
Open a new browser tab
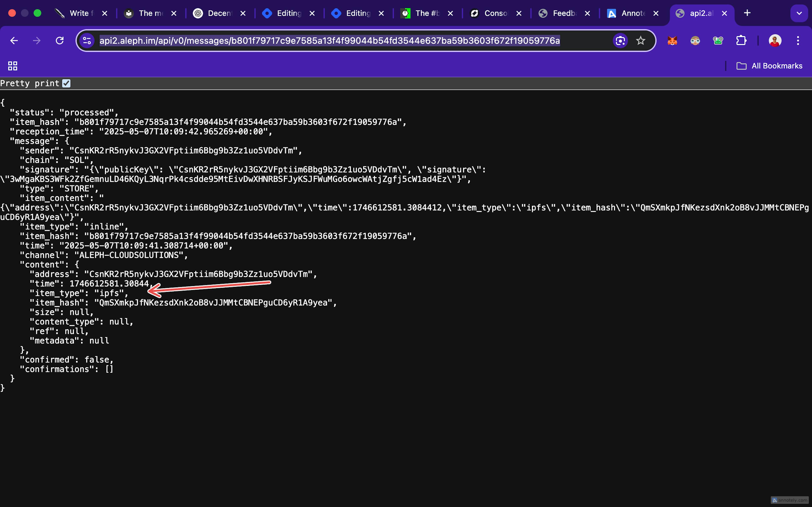[x=747, y=13]
